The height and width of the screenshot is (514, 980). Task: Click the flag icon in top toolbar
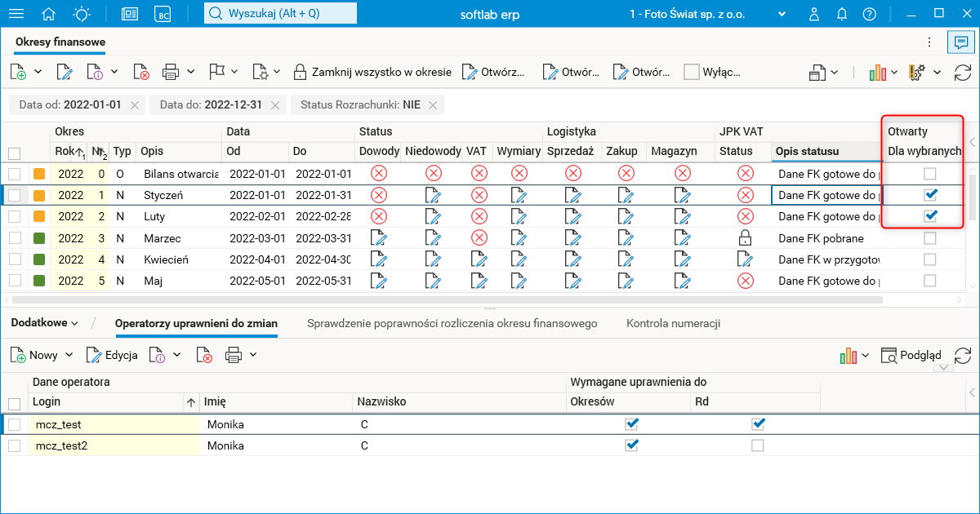pyautogui.click(x=217, y=72)
